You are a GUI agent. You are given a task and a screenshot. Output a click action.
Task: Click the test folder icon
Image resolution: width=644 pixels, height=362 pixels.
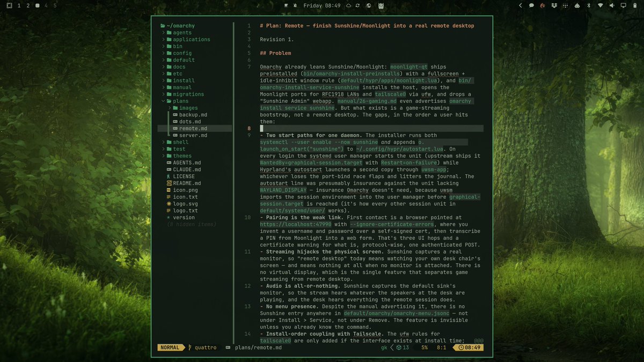(x=169, y=149)
